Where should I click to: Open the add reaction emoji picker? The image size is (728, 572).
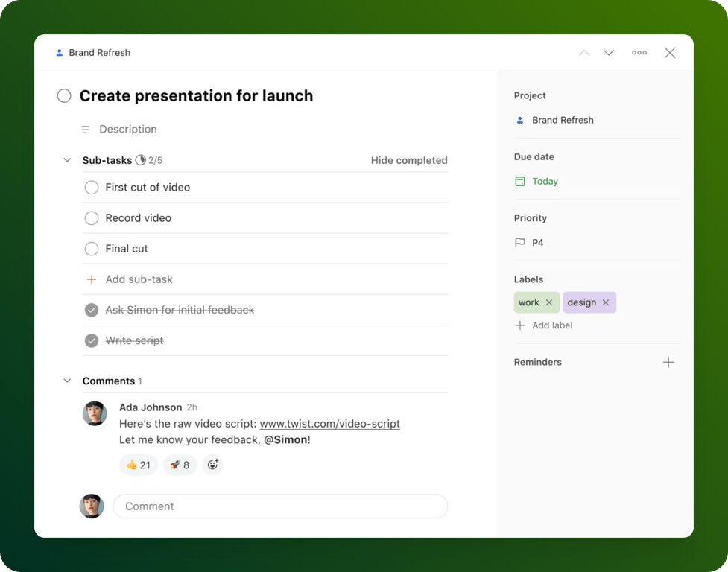click(212, 464)
